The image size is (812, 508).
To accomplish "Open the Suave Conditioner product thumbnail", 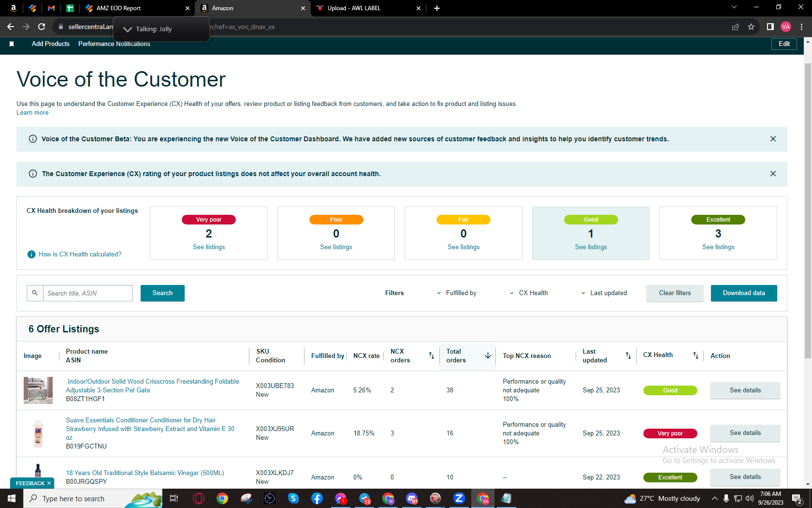I will 38,433.
